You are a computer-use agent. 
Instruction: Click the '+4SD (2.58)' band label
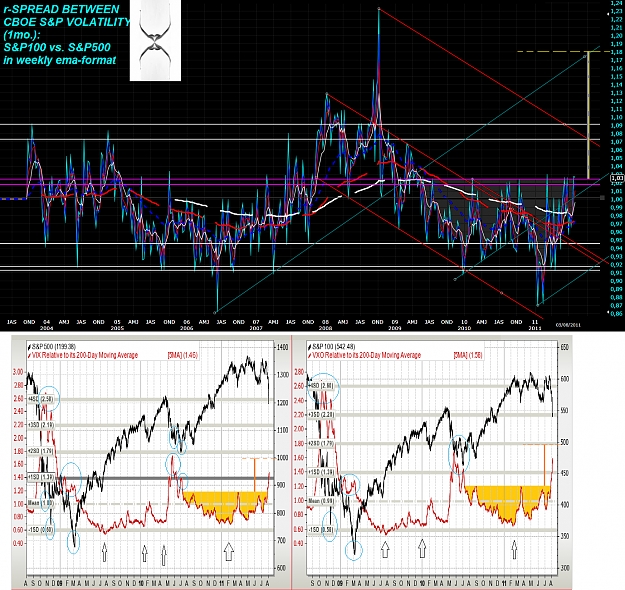pos(41,399)
